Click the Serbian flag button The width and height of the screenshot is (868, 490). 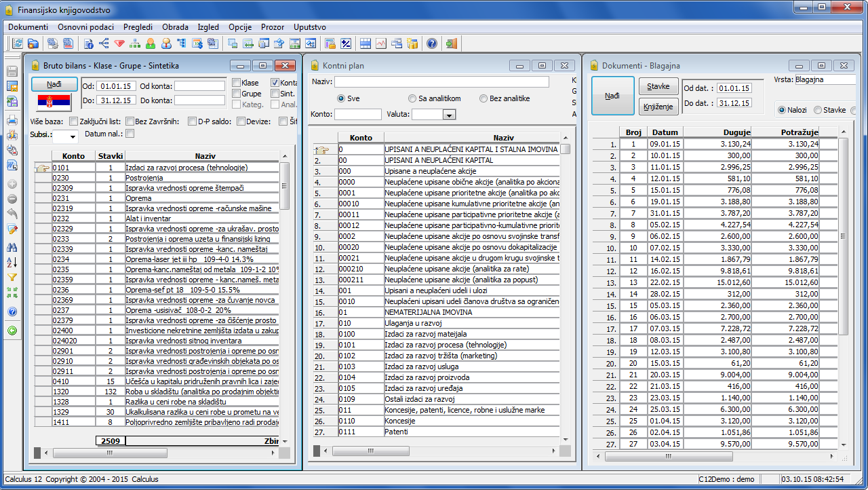pyautogui.click(x=54, y=102)
